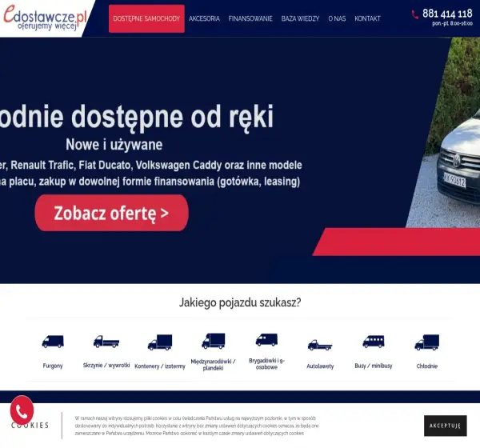Click the red phone icon in header
Image resolution: width=480 pixels, height=448 pixels.
pyautogui.click(x=415, y=14)
